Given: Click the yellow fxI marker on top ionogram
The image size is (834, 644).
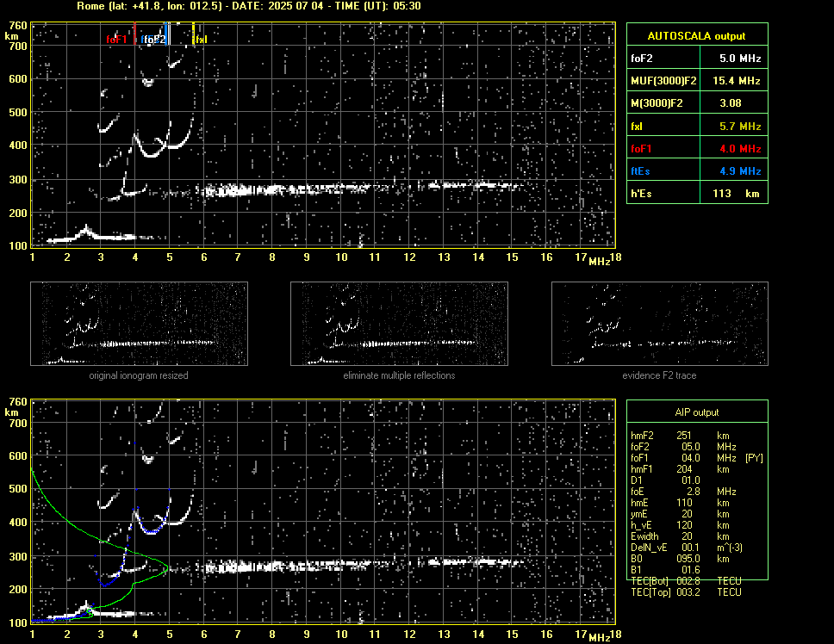Looking at the screenshot, I should pos(200,40).
